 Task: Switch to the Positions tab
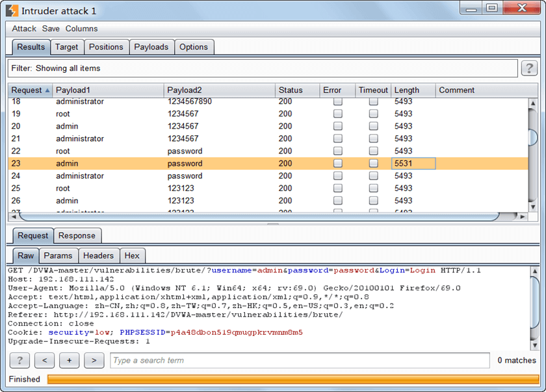(106, 47)
